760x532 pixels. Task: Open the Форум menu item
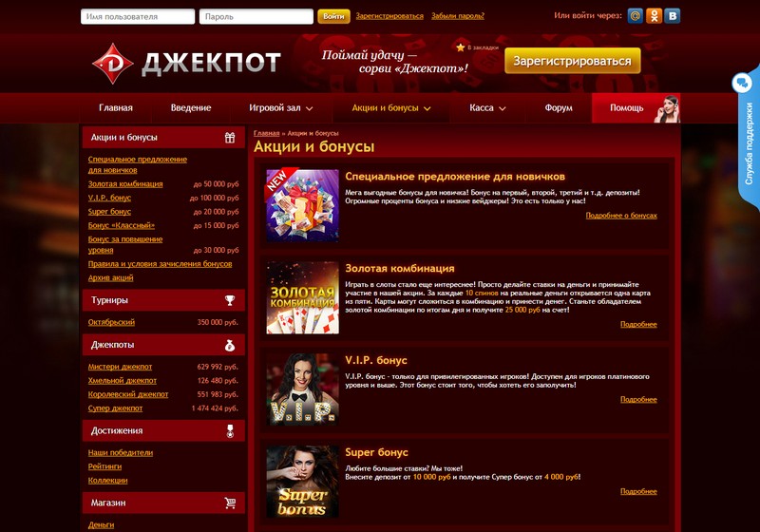click(559, 108)
